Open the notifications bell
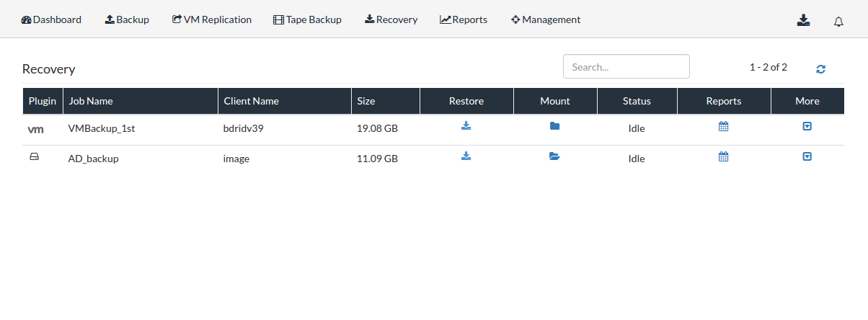Image resolution: width=868 pixels, height=320 pixels. point(838,21)
